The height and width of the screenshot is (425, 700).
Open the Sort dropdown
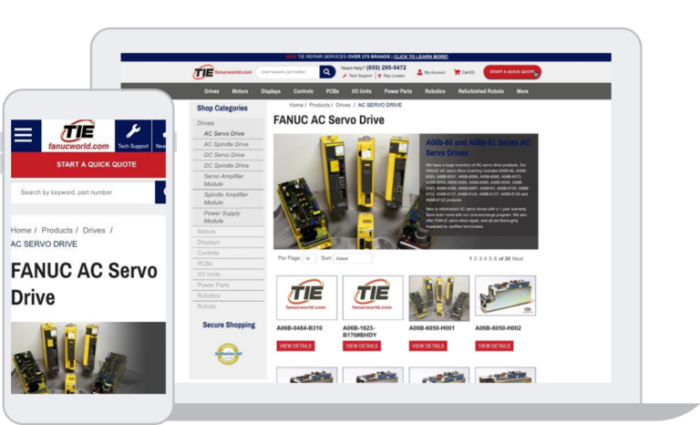coord(353,258)
